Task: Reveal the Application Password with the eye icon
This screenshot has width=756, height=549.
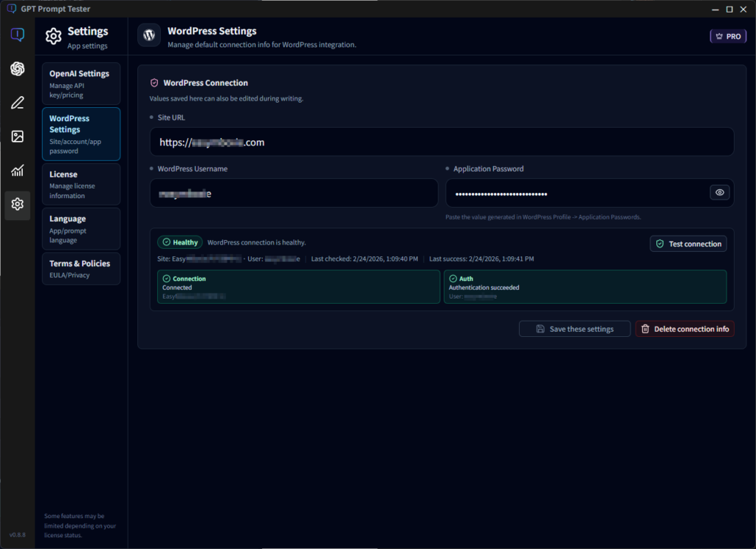Action: (719, 192)
